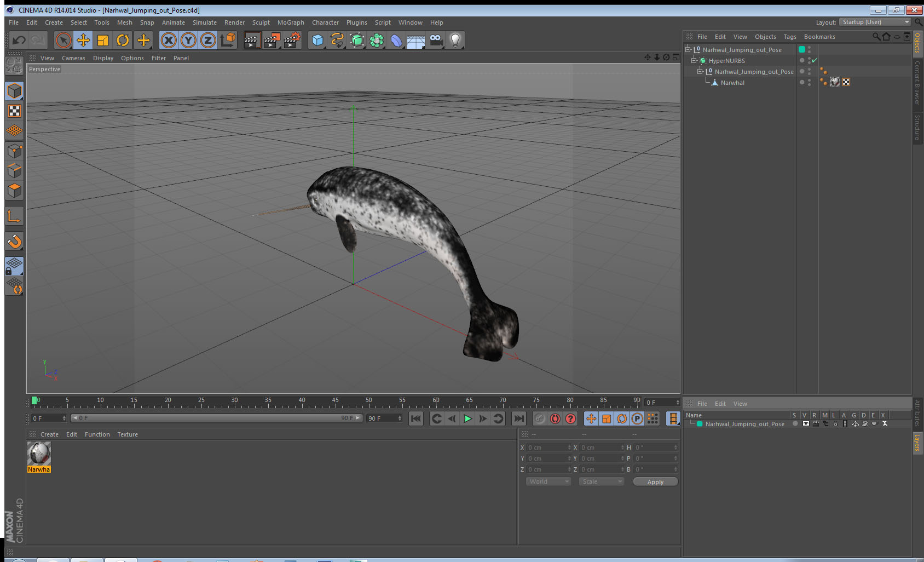924x562 pixels.
Task: Switch to Model mode cube icon
Action: click(14, 91)
